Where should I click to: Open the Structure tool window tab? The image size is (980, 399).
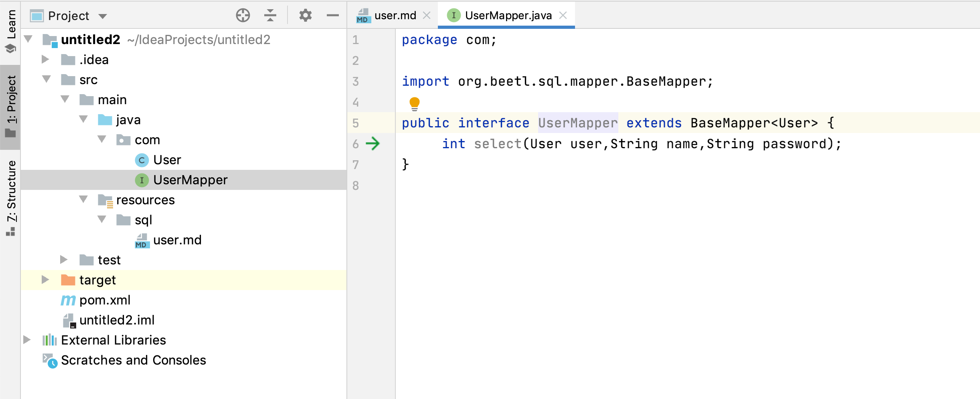[x=11, y=192]
